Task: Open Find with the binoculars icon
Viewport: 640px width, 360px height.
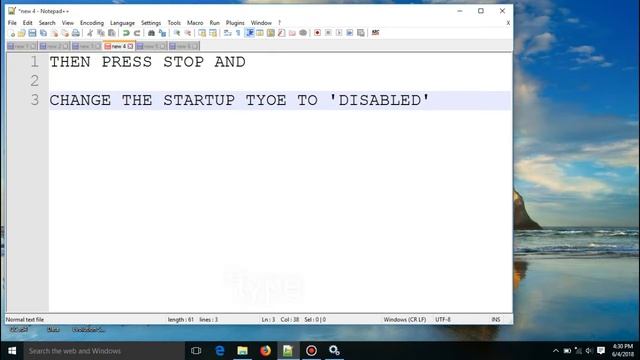Action: [x=151, y=33]
